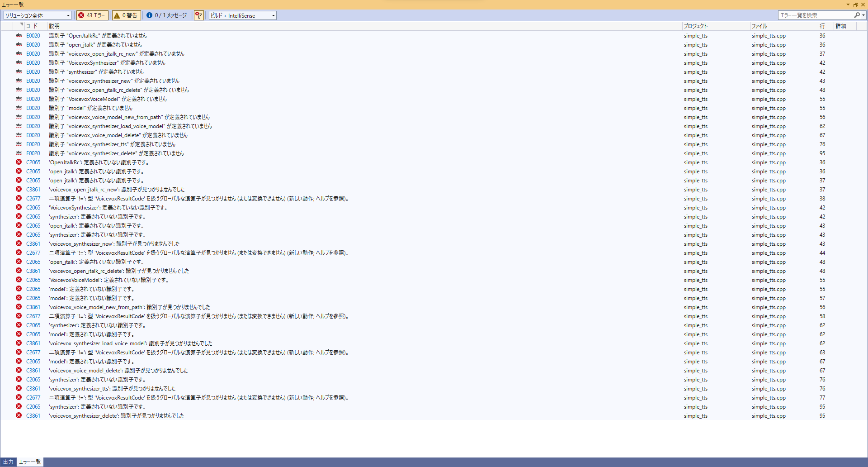The image size is (868, 467).
Task: Click red error icon of C2677 line 38 row
Action: (x=19, y=198)
